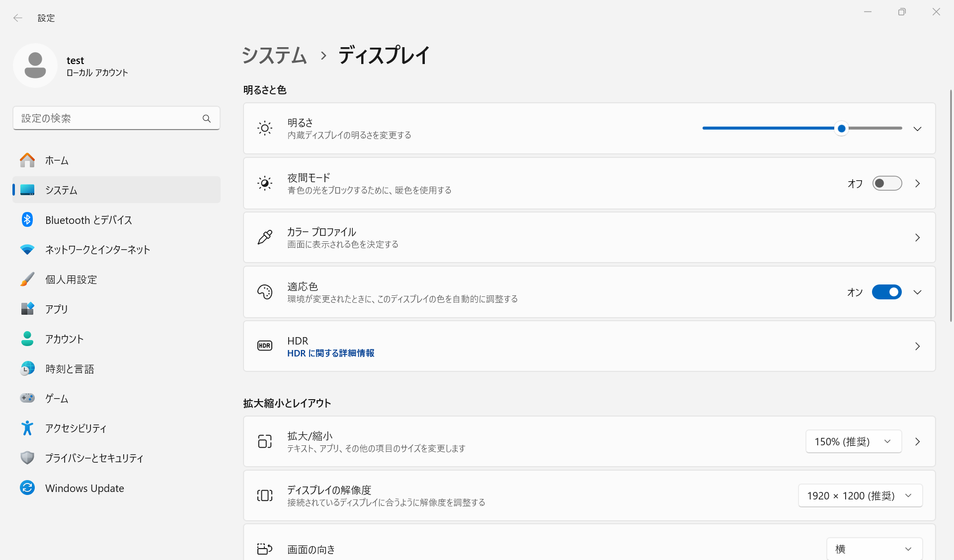Open the 150% (推奨) scale dropdown

point(853,441)
